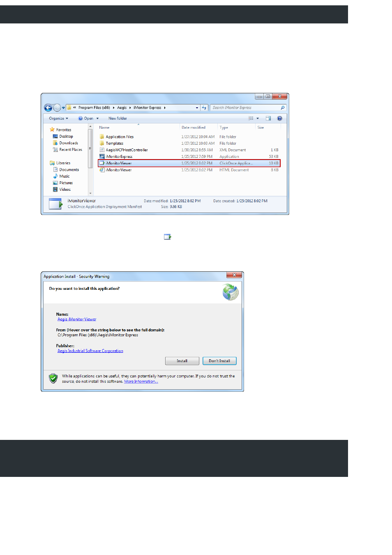Focus the Search iMonitor Express field
Screen dimensions: 392x555
pyautogui.click(x=248, y=108)
